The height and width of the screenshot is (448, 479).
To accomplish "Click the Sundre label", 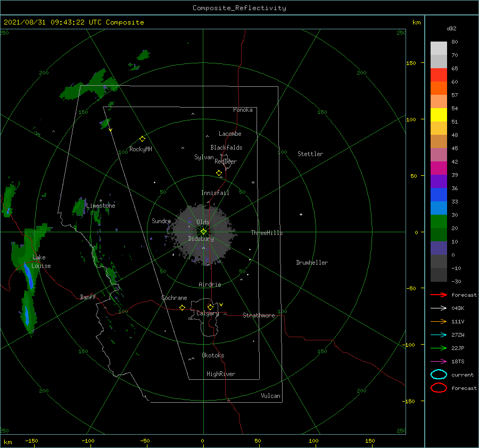I will 161,221.
